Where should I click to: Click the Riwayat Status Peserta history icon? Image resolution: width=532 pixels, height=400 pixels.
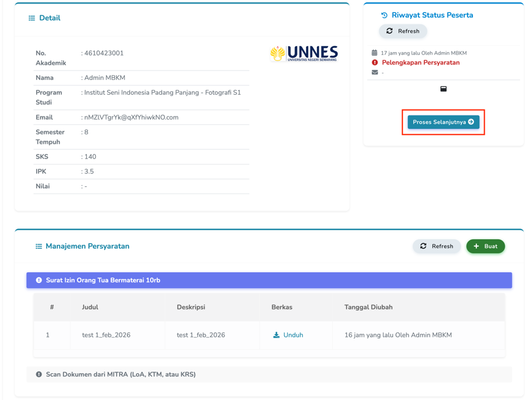pyautogui.click(x=384, y=15)
